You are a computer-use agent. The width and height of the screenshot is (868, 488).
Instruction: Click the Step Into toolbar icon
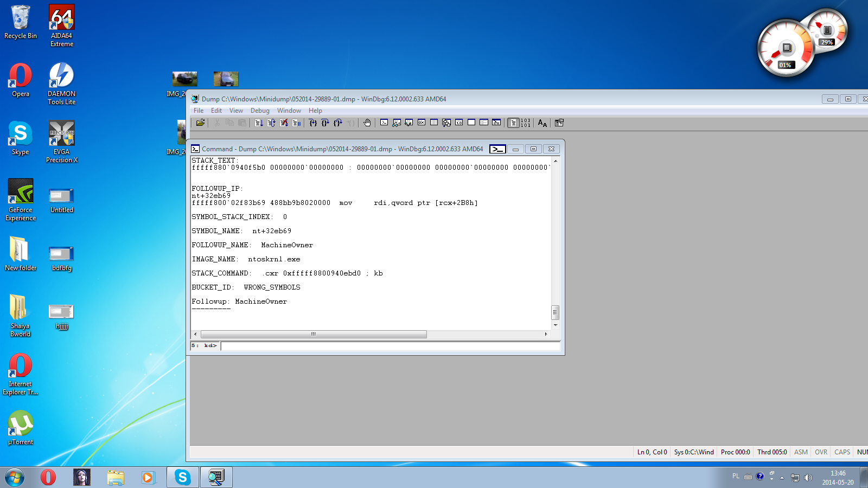[x=313, y=123]
